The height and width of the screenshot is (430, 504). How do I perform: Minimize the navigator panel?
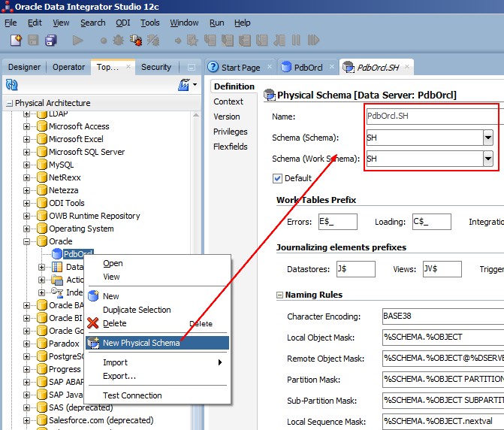coord(192,67)
